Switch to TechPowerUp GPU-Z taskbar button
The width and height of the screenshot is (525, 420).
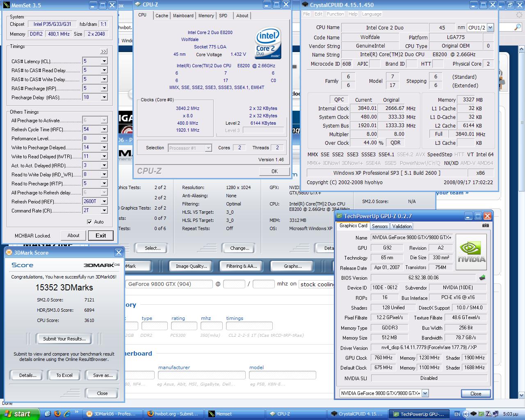coord(418,414)
